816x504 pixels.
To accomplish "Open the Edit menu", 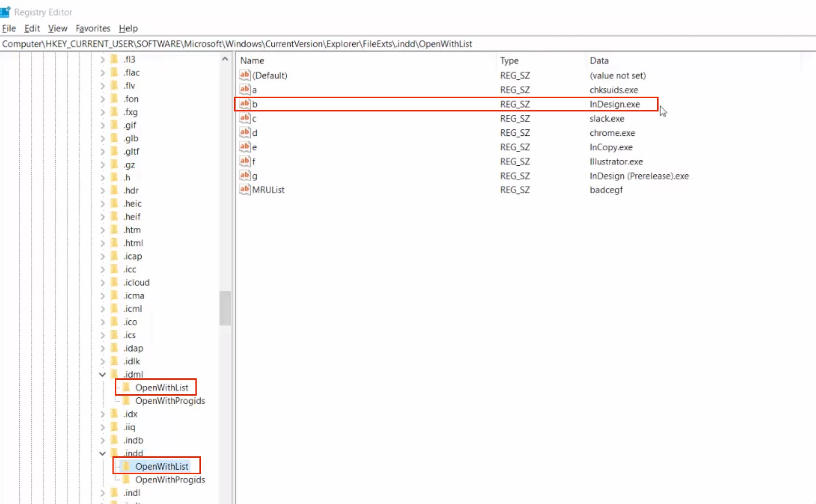I will pyautogui.click(x=32, y=28).
